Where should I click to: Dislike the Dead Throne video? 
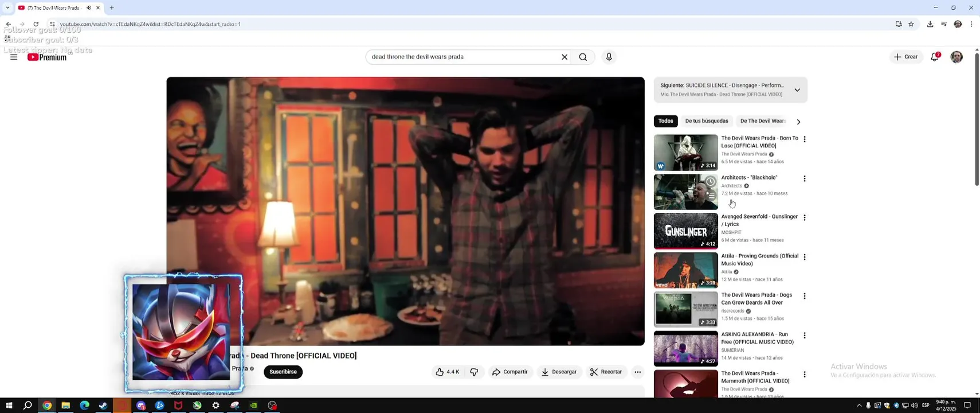(474, 372)
